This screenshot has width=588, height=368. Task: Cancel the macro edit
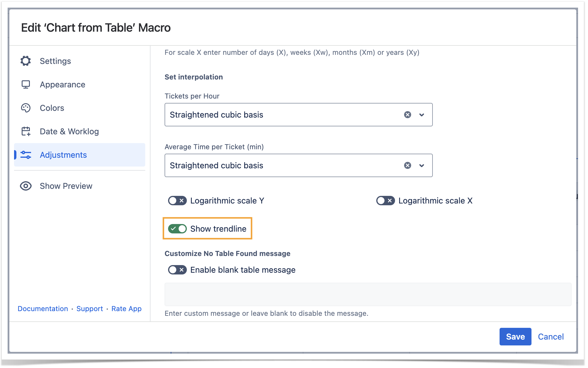click(x=551, y=337)
